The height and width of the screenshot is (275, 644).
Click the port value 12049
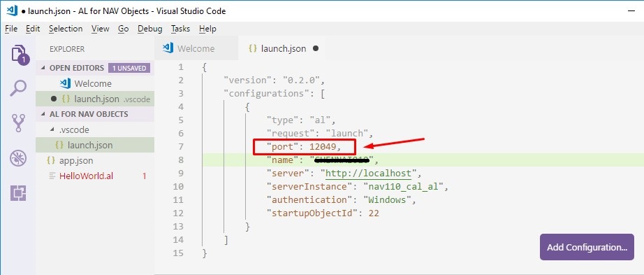[x=323, y=146]
